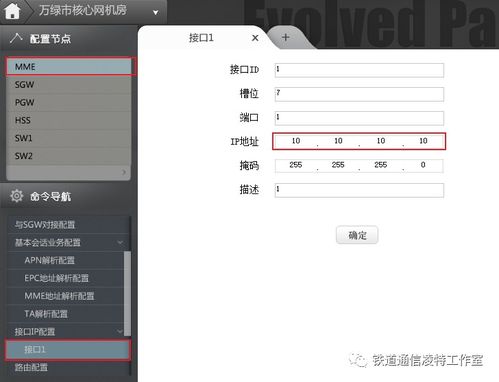Click the third octet of IP地址

pyautogui.click(x=381, y=141)
